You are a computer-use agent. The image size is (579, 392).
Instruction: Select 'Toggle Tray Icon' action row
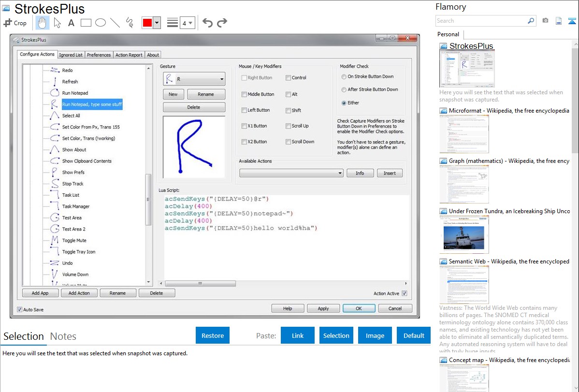79,252
